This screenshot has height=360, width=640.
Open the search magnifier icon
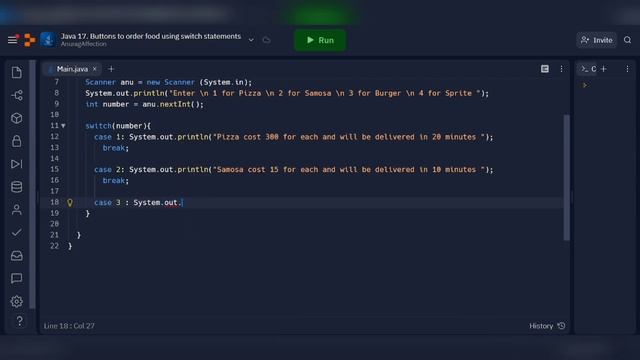[627, 40]
